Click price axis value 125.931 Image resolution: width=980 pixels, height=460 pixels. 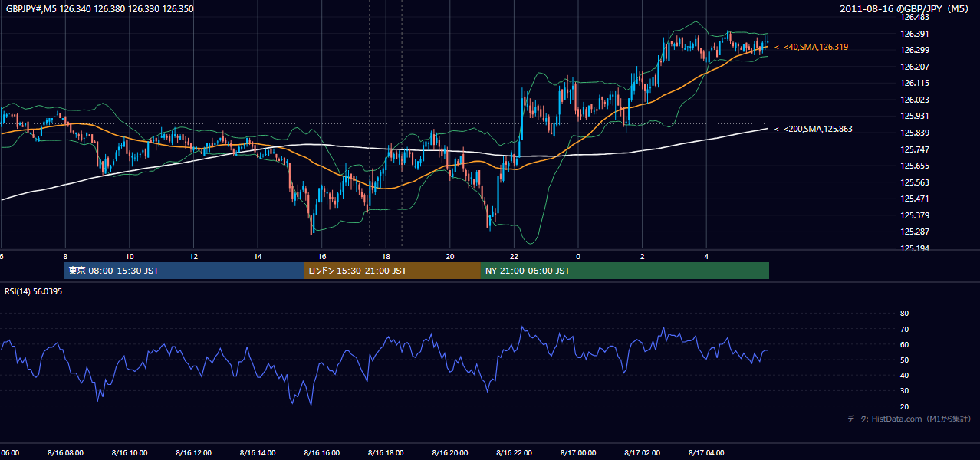[x=915, y=116]
